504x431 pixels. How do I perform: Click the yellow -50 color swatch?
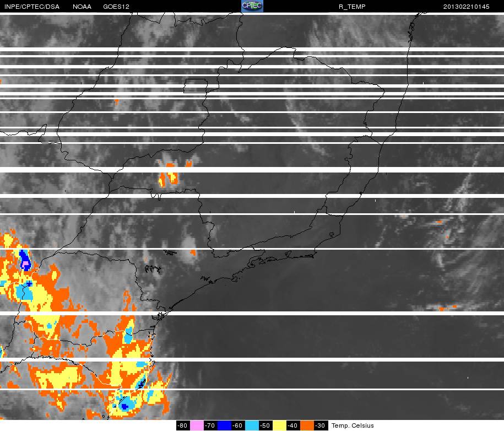click(279, 425)
